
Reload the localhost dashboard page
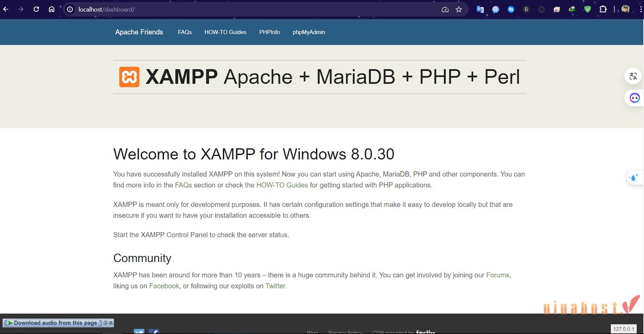point(36,9)
